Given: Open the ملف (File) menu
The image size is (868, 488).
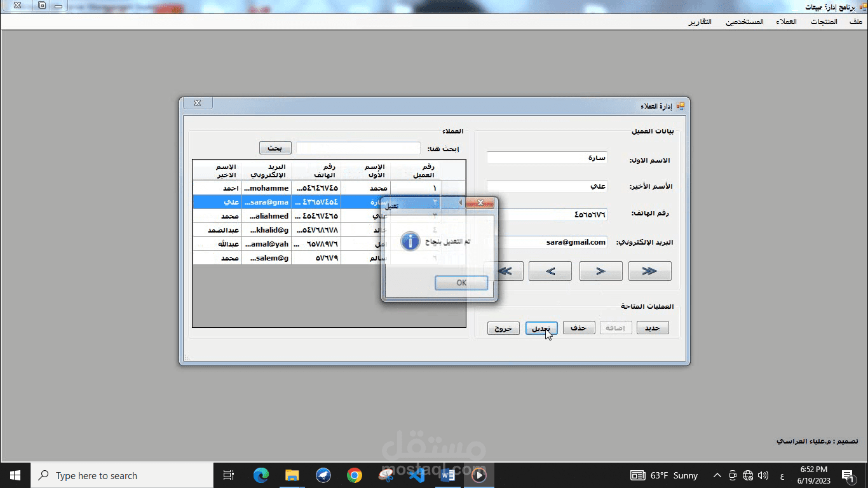Looking at the screenshot, I should point(856,22).
